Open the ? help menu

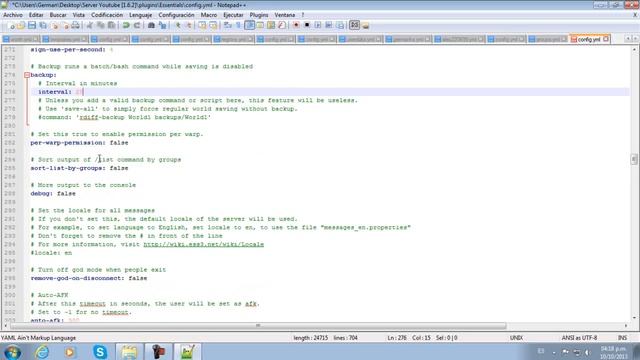303,15
